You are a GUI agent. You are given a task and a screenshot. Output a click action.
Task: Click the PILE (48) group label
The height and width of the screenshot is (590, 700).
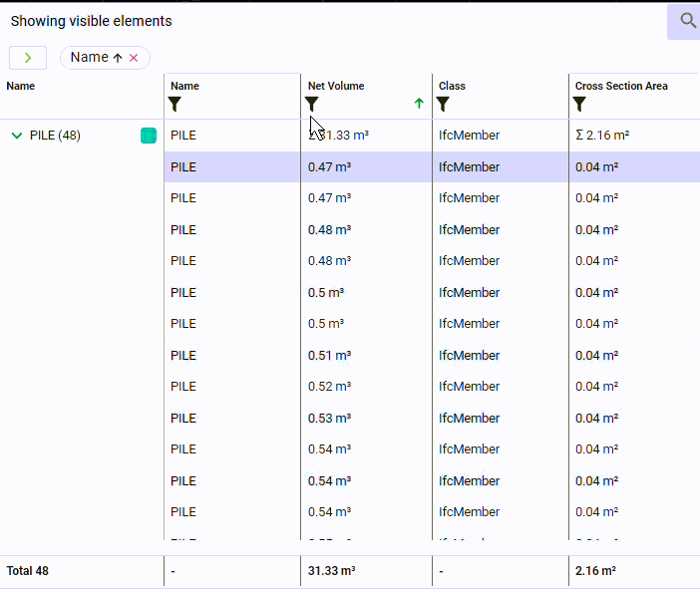(56, 136)
